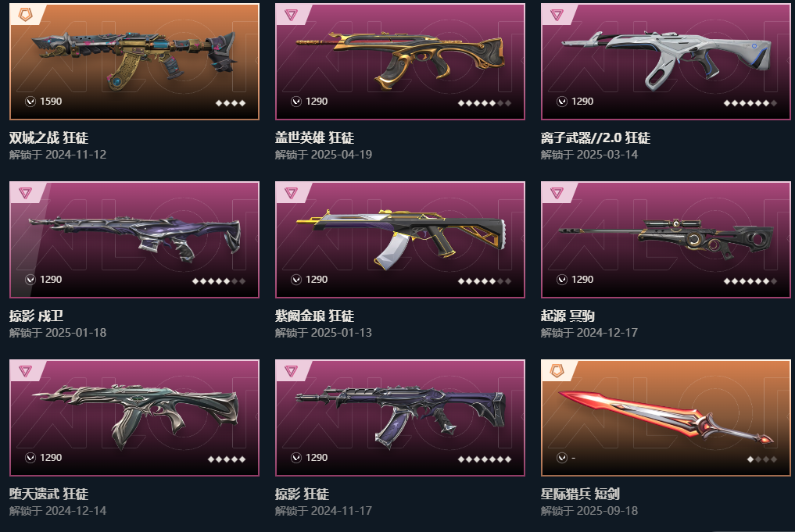Viewport: 795px width, 532px height.
Task: Click the VP icon on 星际猎兵 短剑 card
Action: (562, 458)
